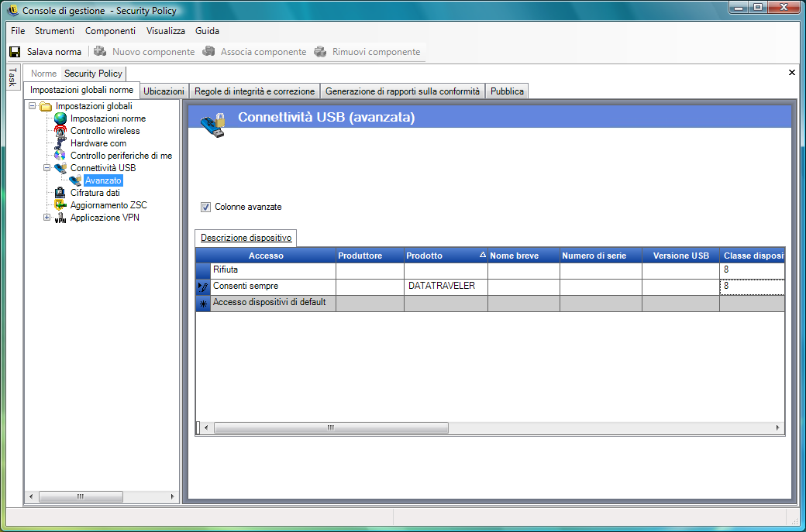Image resolution: width=806 pixels, height=532 pixels.
Task: Click the Cifratura dati icon
Action: coord(60,193)
